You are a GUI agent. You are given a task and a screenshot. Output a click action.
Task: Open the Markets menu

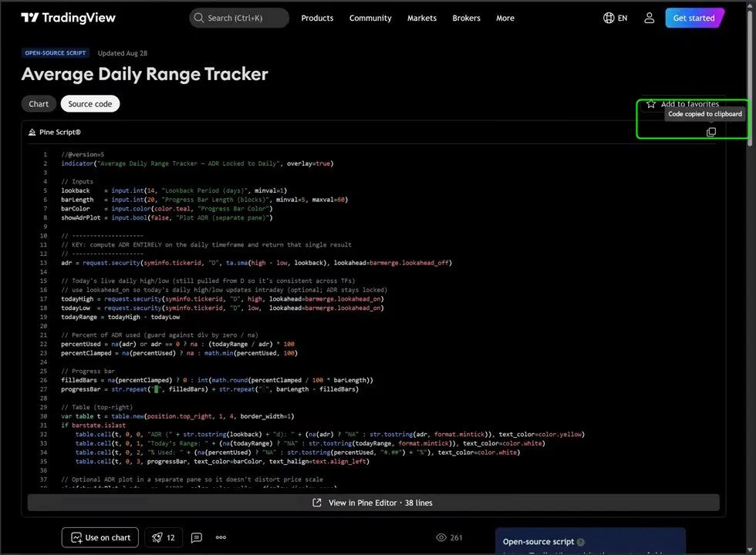point(422,18)
